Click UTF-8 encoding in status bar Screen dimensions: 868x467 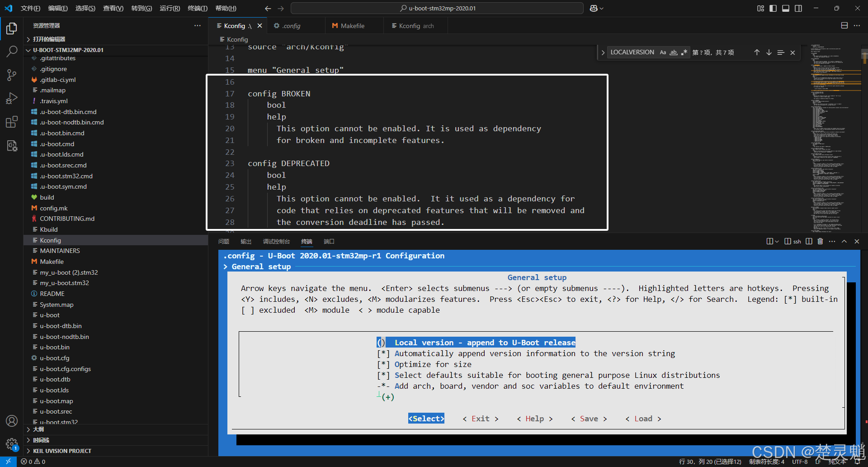[800, 462]
